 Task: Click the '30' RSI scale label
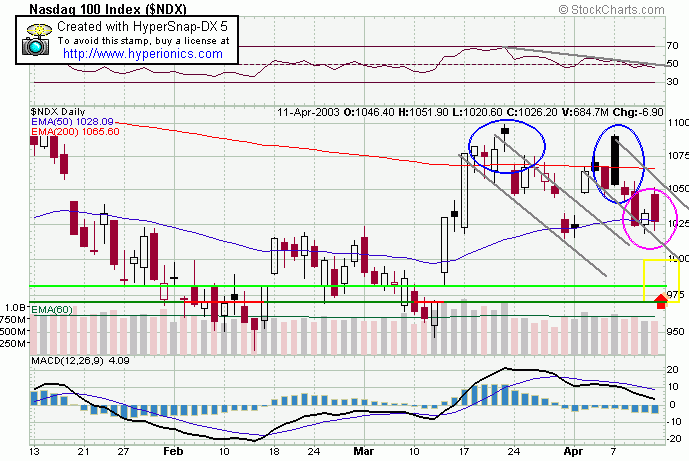(672, 82)
